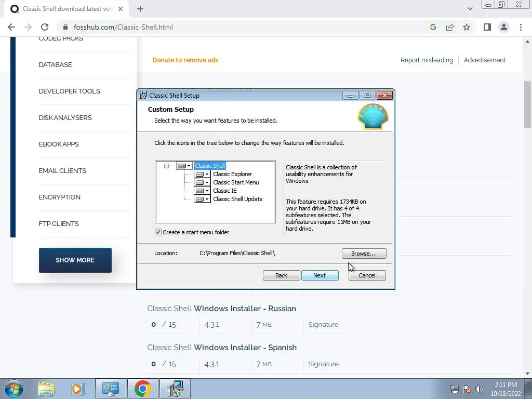Switch to the Classic Shell download tab
Screen dimensions: 532x399
66,9
